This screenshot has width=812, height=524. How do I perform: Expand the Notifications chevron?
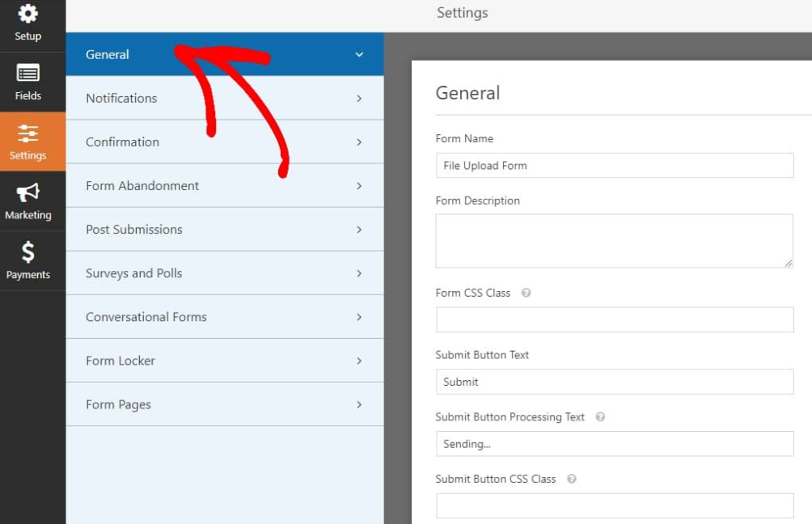(x=359, y=99)
